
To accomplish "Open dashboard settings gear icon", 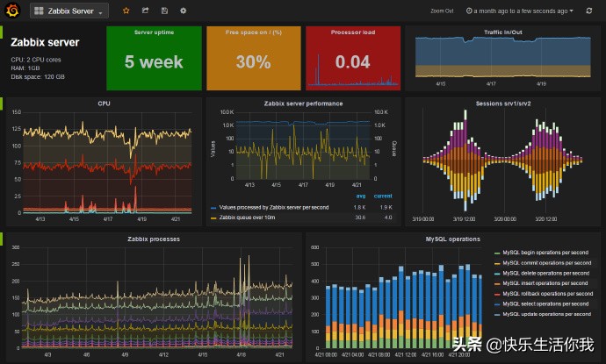I will (184, 11).
